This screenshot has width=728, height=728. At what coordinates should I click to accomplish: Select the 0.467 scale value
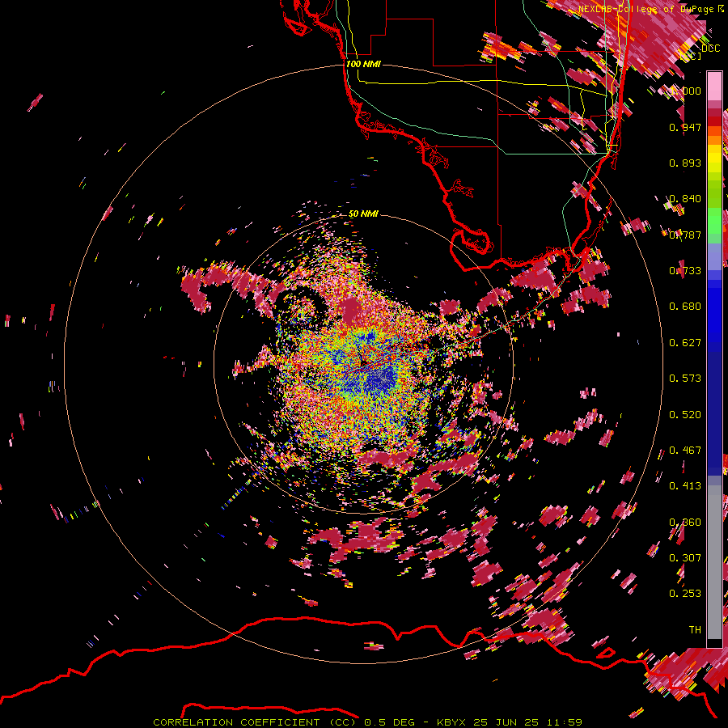point(685,451)
